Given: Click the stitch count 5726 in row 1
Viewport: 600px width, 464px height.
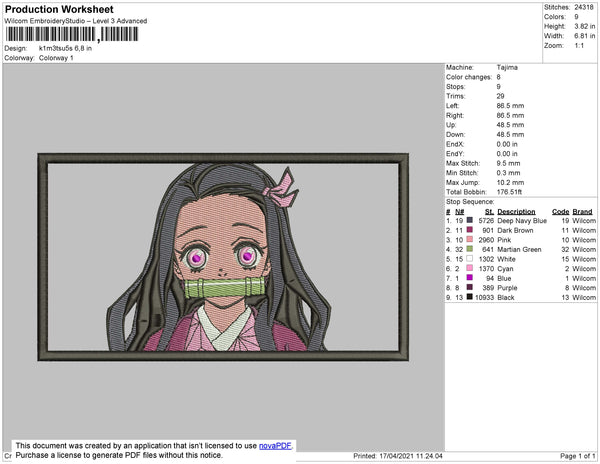Looking at the screenshot, I should [486, 221].
